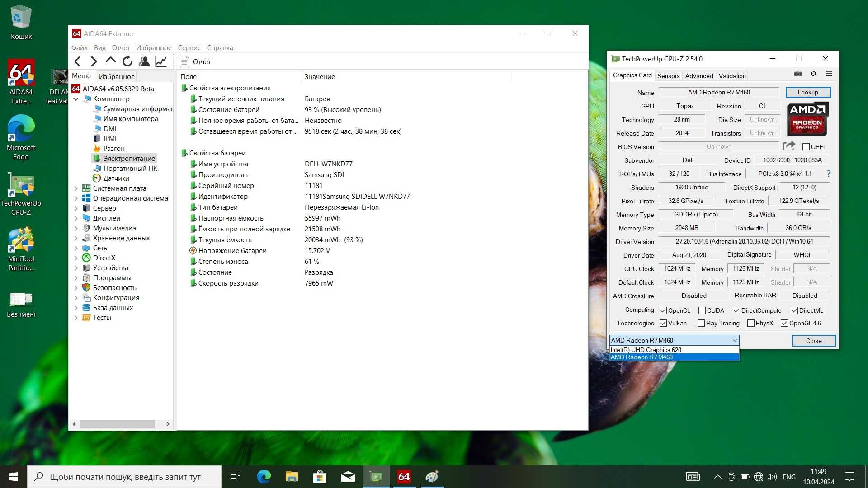Viewport: 868px width, 488px height.
Task: Click AIDA64 refresh/reload icon
Action: tap(127, 61)
